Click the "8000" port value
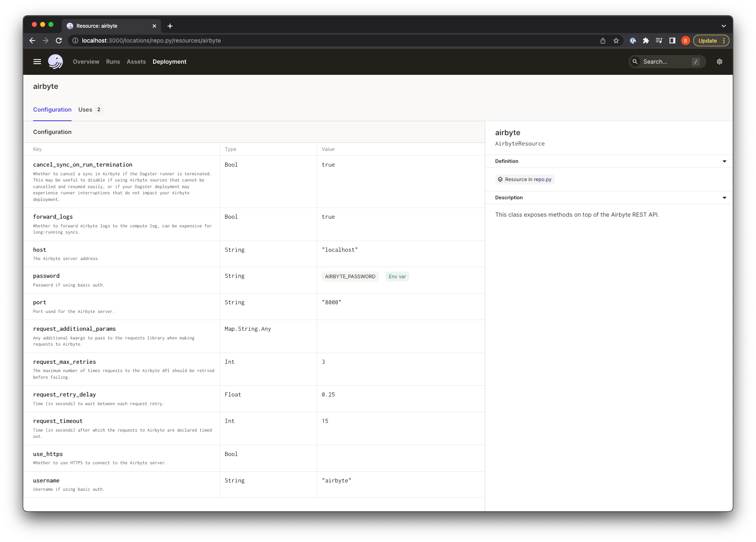The width and height of the screenshot is (756, 542). pos(331,302)
